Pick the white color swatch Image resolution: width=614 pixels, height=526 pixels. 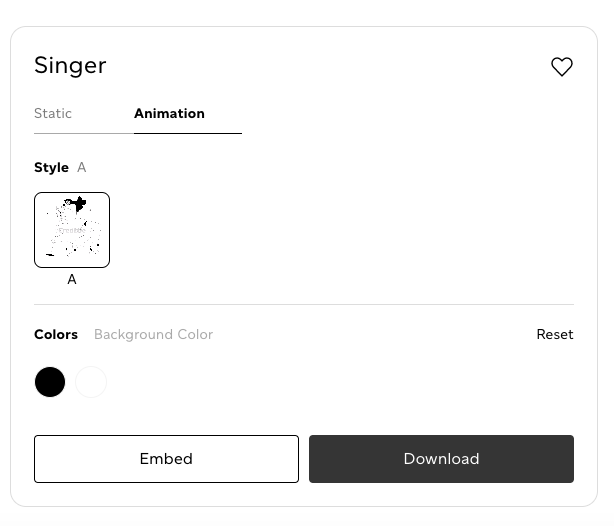pos(91,382)
